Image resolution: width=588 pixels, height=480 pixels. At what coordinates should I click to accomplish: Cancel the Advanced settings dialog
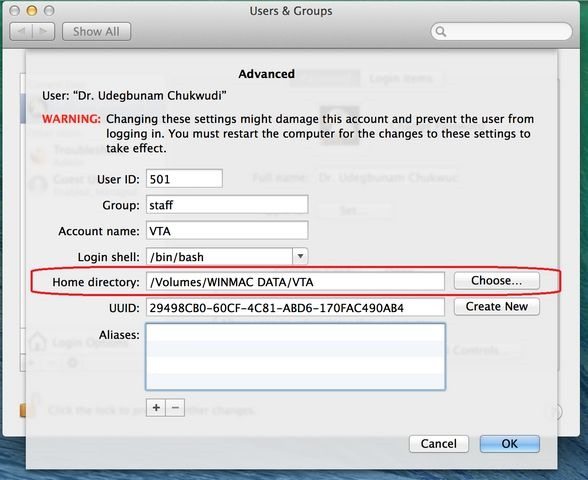click(x=439, y=444)
